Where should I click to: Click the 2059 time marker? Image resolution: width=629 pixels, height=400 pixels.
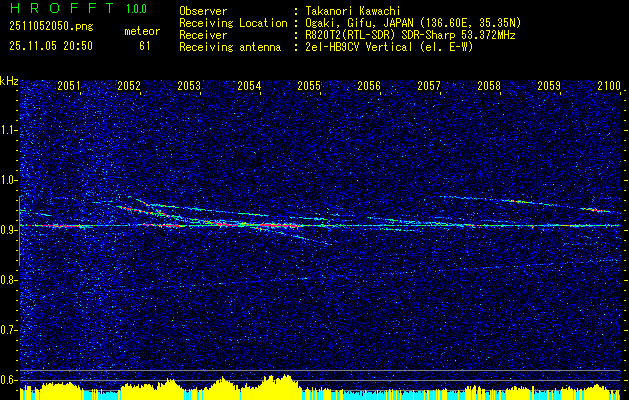pyautogui.click(x=549, y=86)
